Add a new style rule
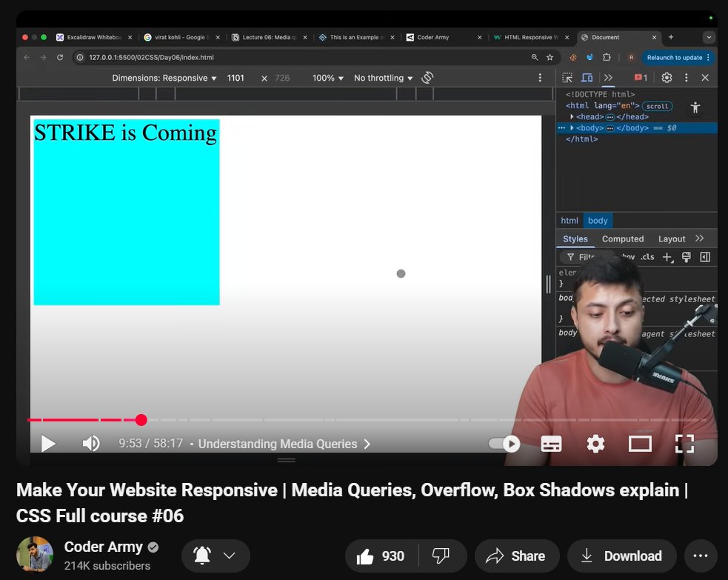The image size is (728, 580). point(668,257)
